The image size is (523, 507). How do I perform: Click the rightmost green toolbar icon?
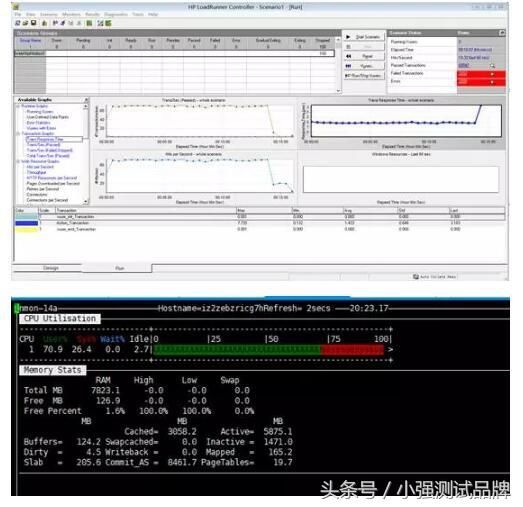[108, 23]
